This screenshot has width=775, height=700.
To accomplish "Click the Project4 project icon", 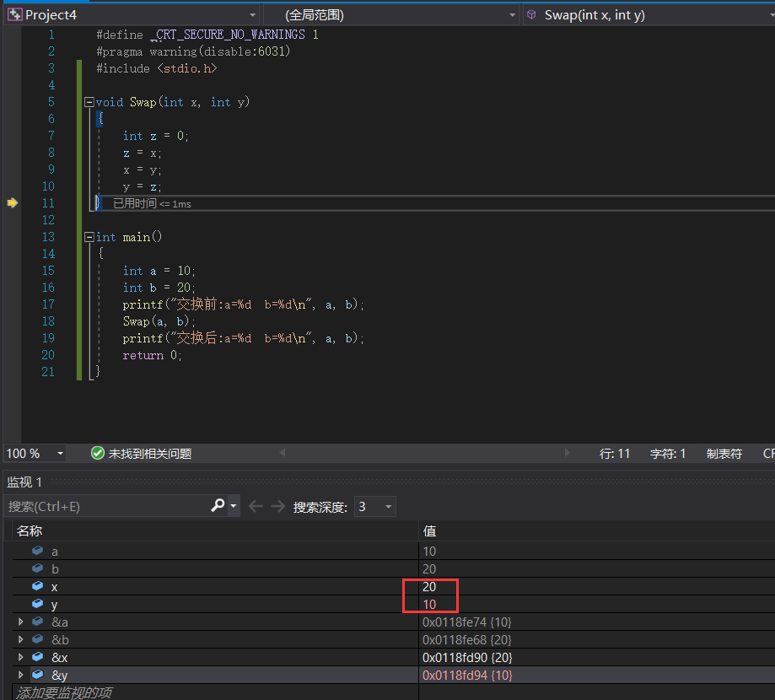I will [15, 15].
